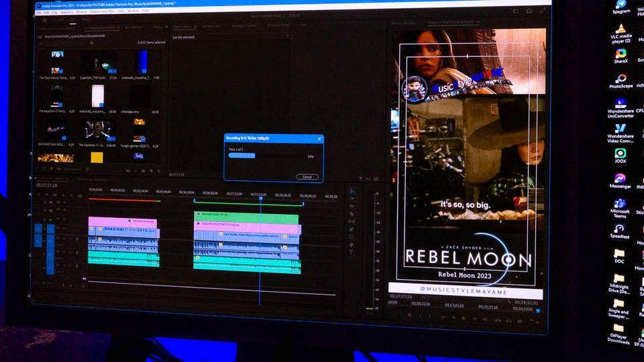Click Effect Controls timeline expand arrow

coord(288,36)
